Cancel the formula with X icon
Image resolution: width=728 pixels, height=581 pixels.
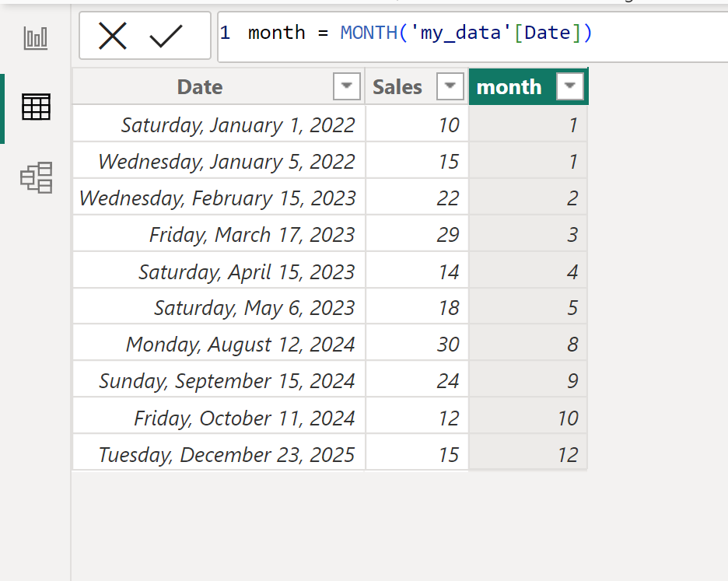click(x=113, y=36)
